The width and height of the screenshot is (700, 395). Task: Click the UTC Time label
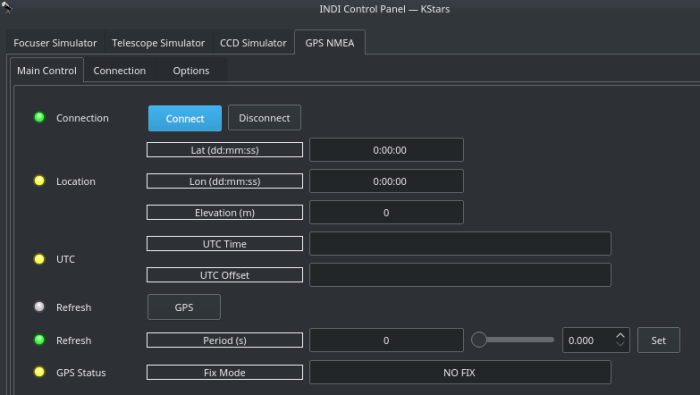[225, 244]
